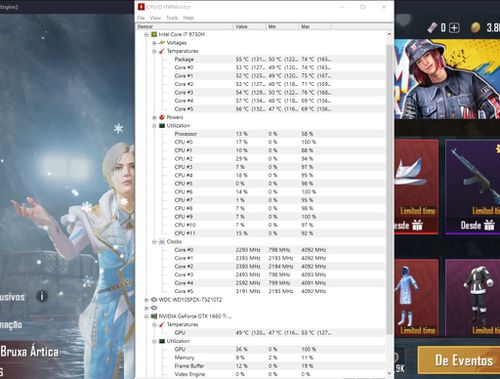The width and height of the screenshot is (500, 379).
Task: Collapse the GPU Temperatures section
Action: click(x=154, y=325)
